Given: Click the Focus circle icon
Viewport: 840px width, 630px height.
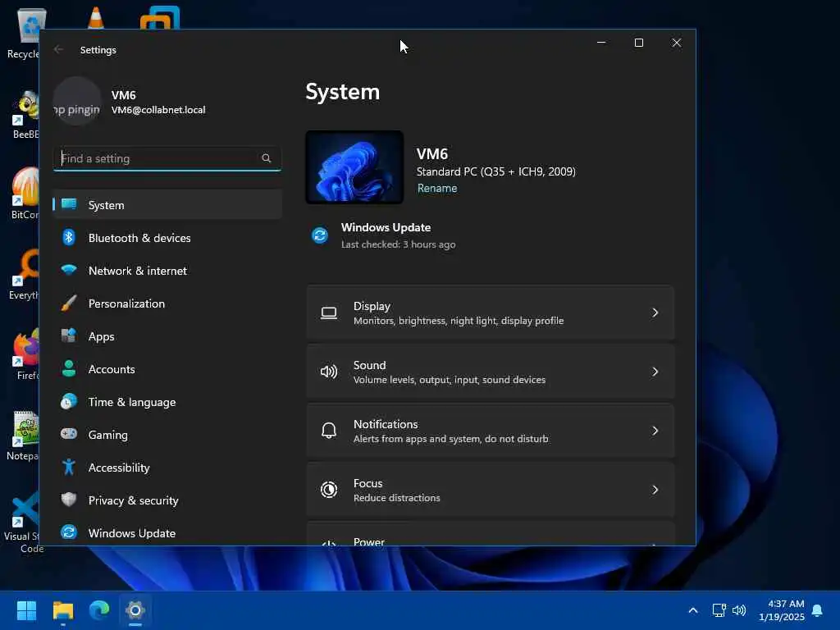Looking at the screenshot, I should pyautogui.click(x=329, y=490).
